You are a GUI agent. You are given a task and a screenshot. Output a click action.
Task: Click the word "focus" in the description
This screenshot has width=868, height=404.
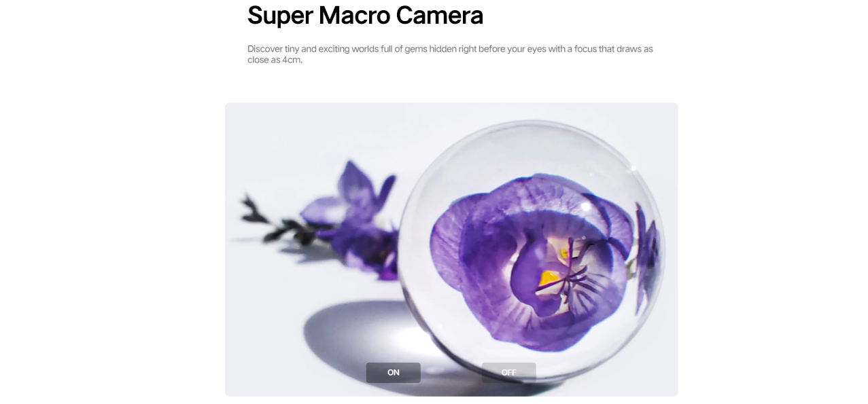coord(585,49)
